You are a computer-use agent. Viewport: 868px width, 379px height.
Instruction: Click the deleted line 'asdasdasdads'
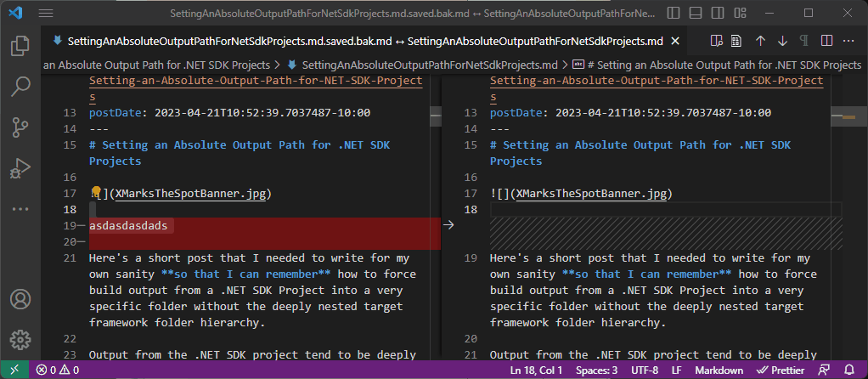[x=128, y=225]
